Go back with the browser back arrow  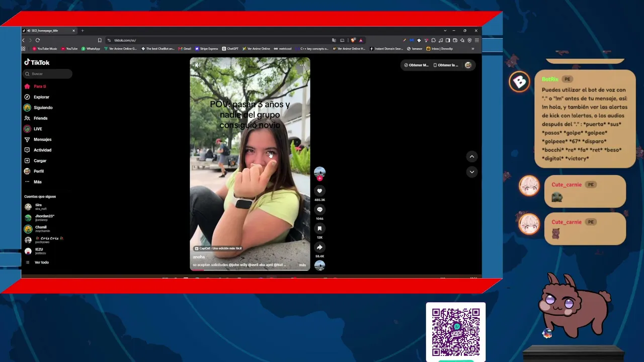[x=23, y=40]
